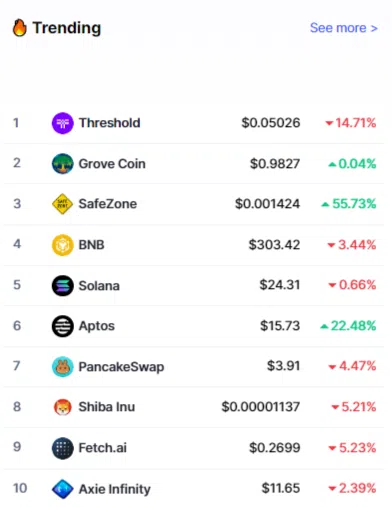The width and height of the screenshot is (392, 507).
Task: Open the PancakeSwap coin name
Action: [x=121, y=367]
